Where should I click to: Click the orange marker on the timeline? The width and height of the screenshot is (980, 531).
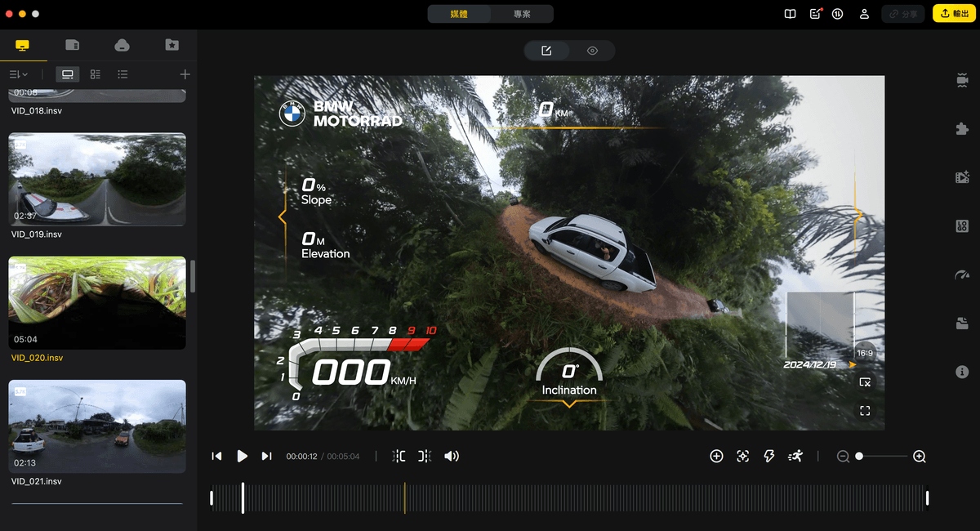click(x=404, y=498)
